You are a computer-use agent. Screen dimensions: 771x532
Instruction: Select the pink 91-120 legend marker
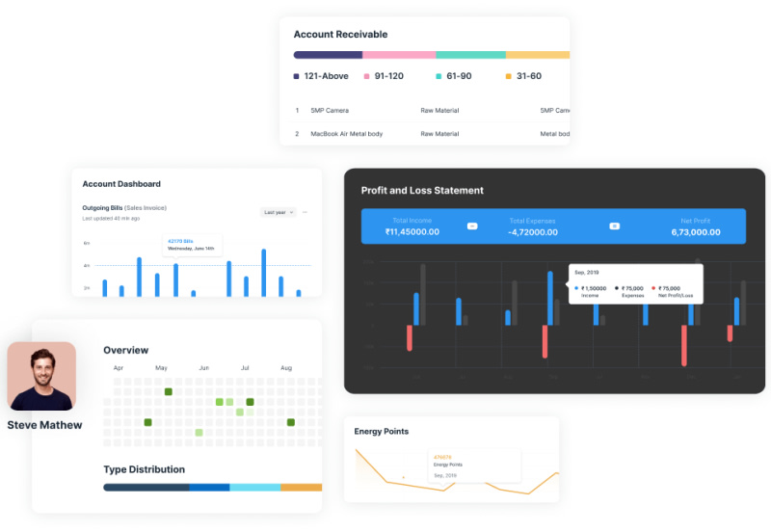(x=366, y=76)
